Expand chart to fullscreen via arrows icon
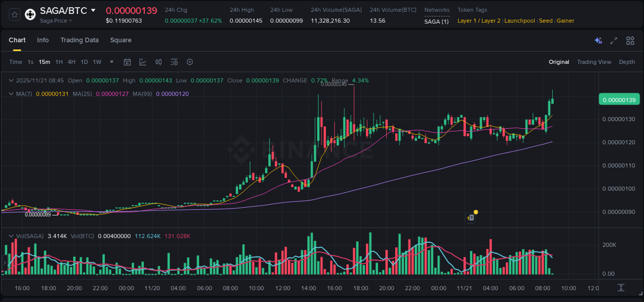644x302 pixels. [x=613, y=40]
